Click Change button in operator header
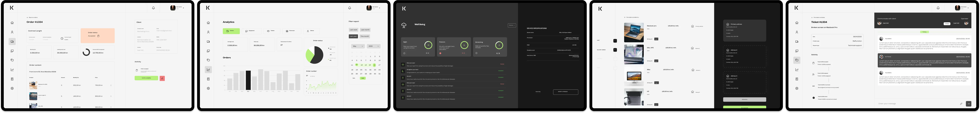The image size is (980, 113). pyautogui.click(x=947, y=24)
